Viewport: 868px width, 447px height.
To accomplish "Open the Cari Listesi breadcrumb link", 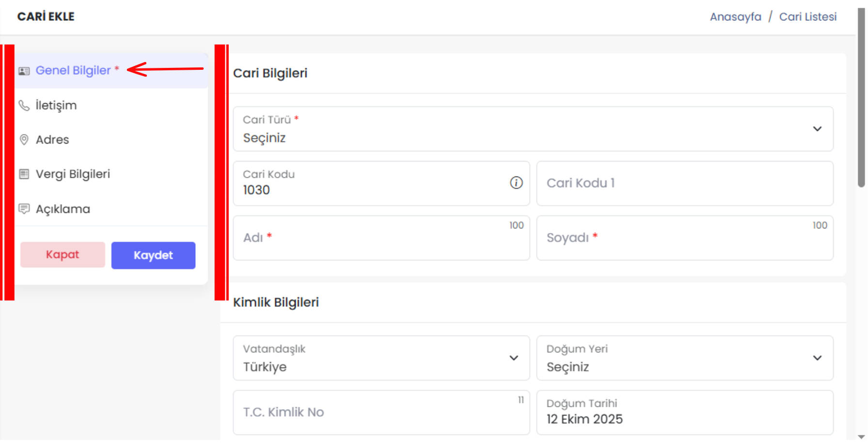I will 807,17.
